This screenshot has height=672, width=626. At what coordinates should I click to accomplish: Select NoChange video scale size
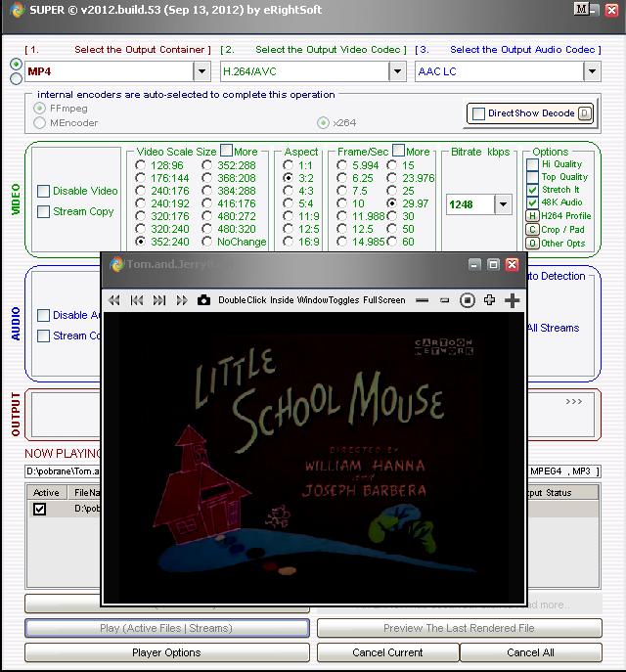click(207, 243)
